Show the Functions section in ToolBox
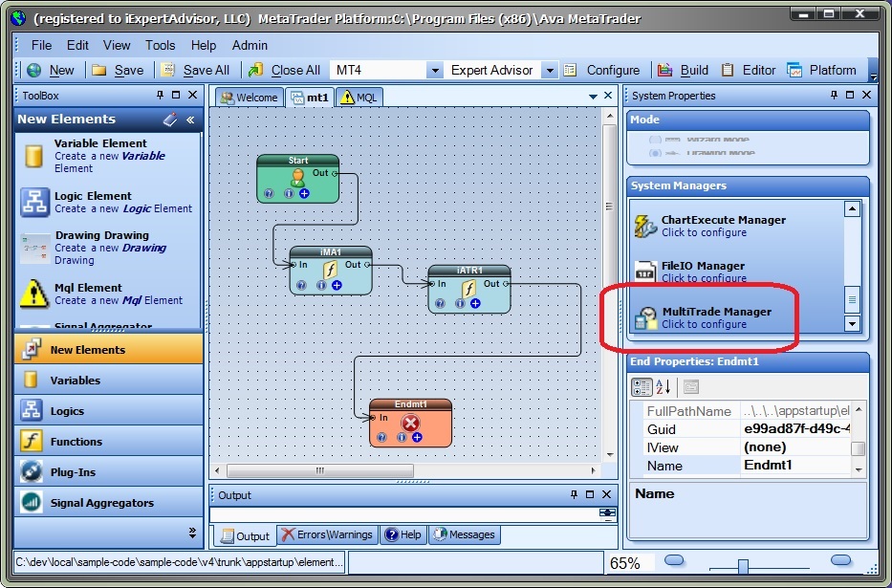The image size is (892, 588). [x=108, y=442]
